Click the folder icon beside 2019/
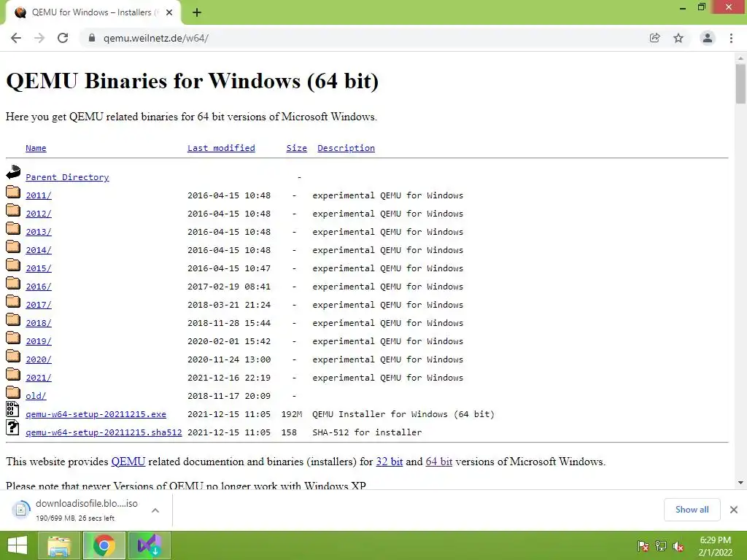The height and width of the screenshot is (560, 747). coord(13,338)
